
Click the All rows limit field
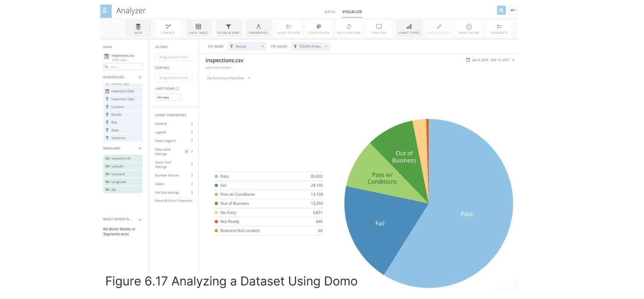click(168, 97)
